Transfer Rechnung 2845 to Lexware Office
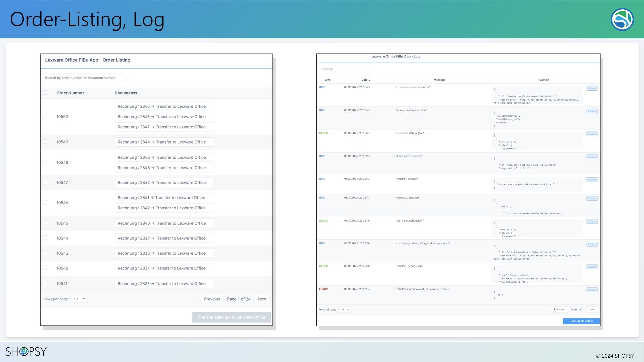This screenshot has width=644, height=362. click(164, 106)
